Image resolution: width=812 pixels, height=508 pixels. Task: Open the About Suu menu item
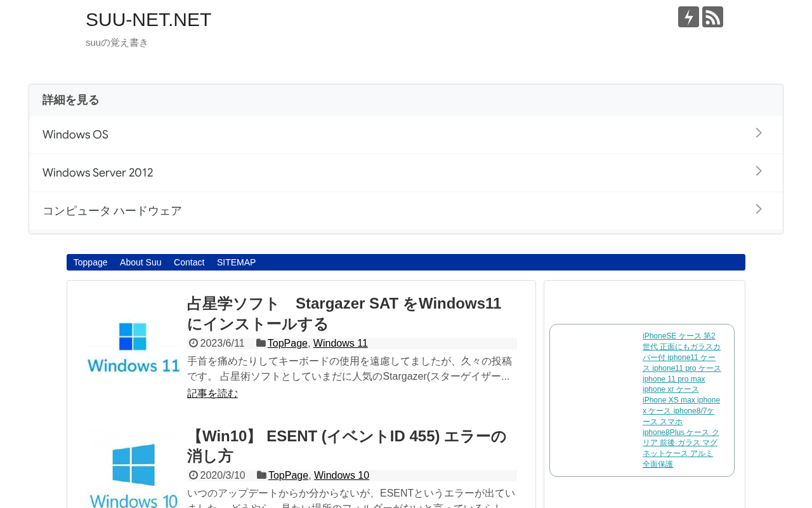tap(141, 262)
